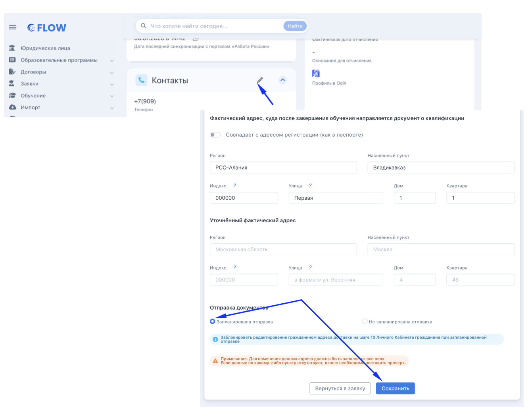Click the Индекс help question mark in Фактический адрес
530x420 pixels.
click(234, 186)
